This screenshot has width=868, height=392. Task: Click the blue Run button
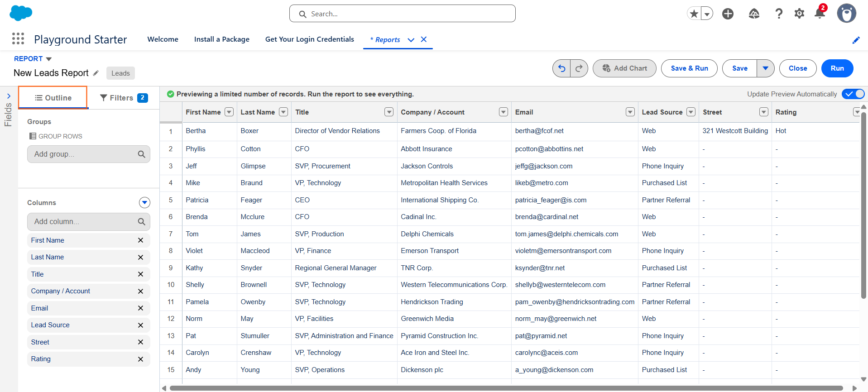pos(837,68)
